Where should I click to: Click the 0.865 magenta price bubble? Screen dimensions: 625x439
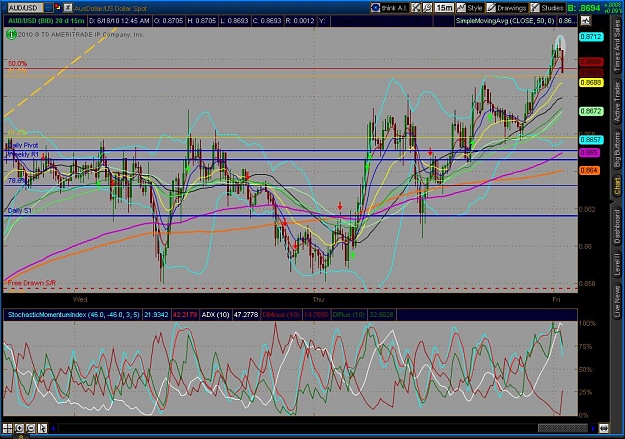pyautogui.click(x=589, y=153)
